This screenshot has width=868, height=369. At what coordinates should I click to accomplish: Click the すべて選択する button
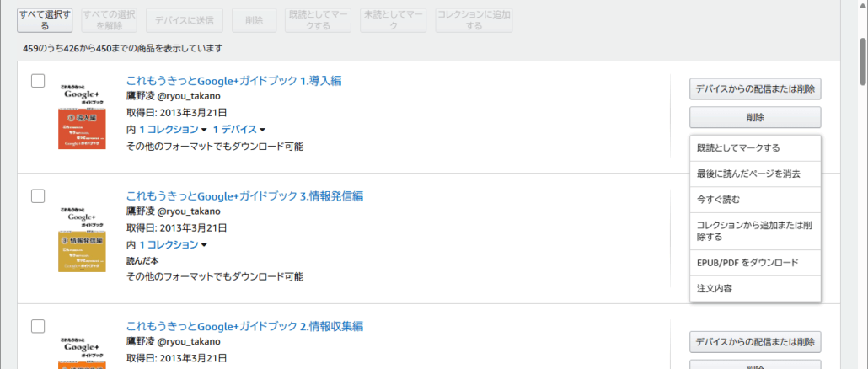coord(45,20)
